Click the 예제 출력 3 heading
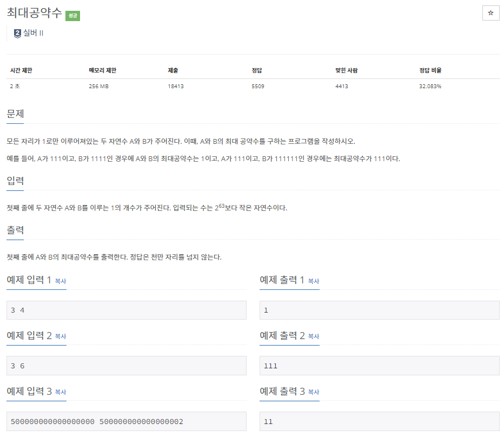The width and height of the screenshot is (504, 437). (282, 391)
